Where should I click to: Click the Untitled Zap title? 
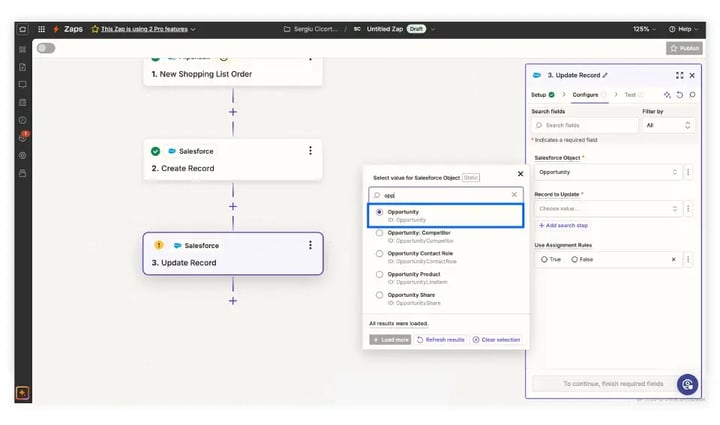tap(384, 29)
